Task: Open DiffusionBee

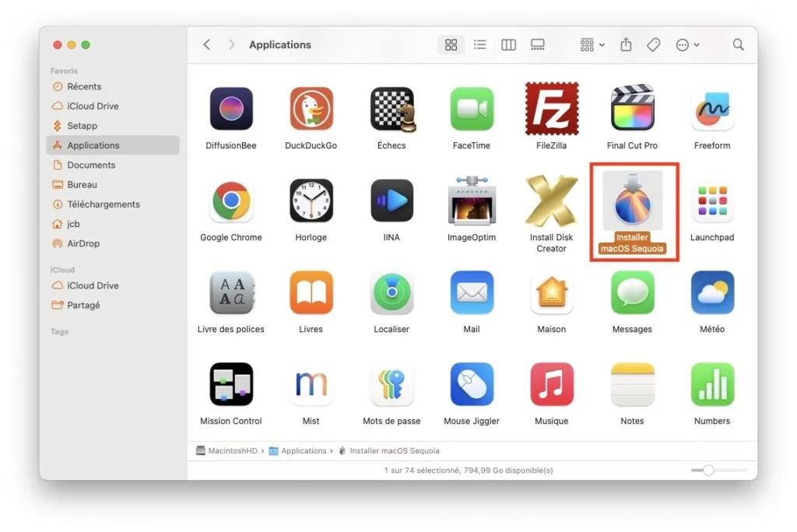Action: tap(230, 107)
